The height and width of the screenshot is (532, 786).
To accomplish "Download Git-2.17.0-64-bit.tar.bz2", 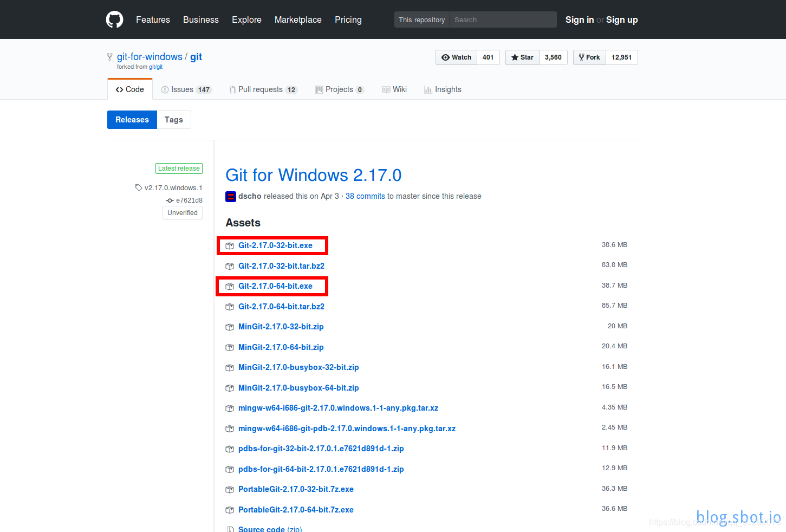I will click(281, 307).
